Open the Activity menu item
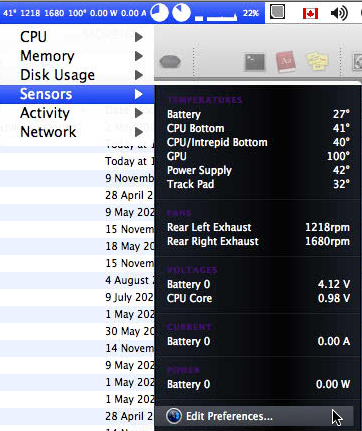 click(77, 113)
